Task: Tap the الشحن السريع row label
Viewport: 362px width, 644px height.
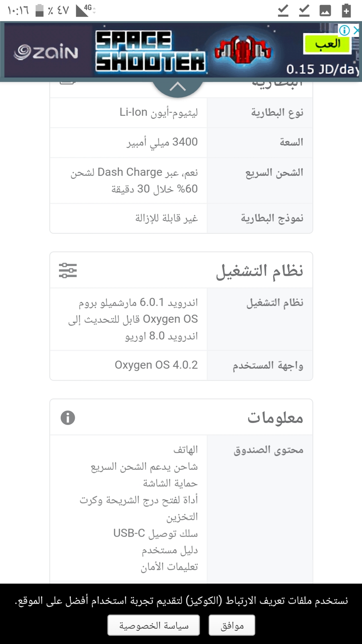Action: click(274, 173)
